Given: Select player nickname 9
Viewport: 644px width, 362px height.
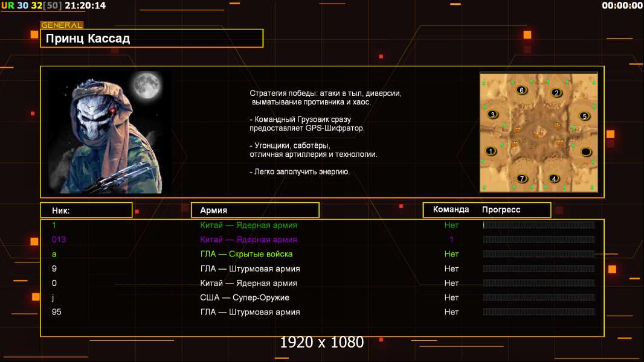Looking at the screenshot, I should point(54,268).
